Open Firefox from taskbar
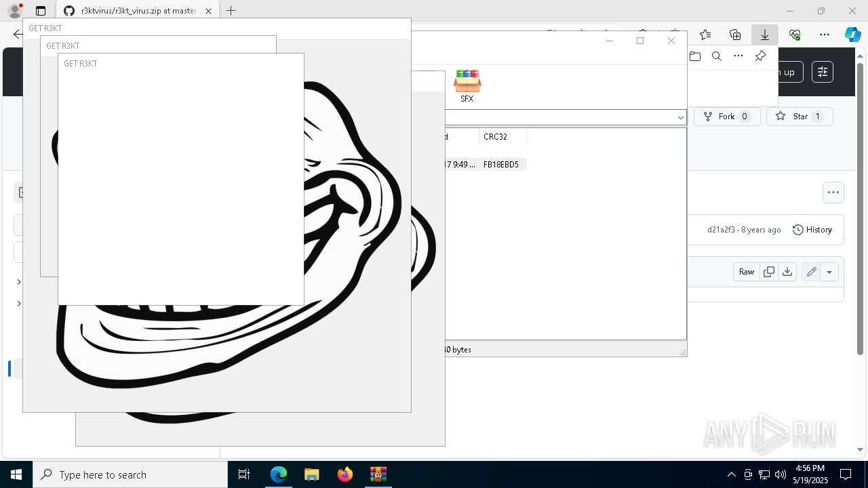The width and height of the screenshot is (868, 488). [345, 474]
